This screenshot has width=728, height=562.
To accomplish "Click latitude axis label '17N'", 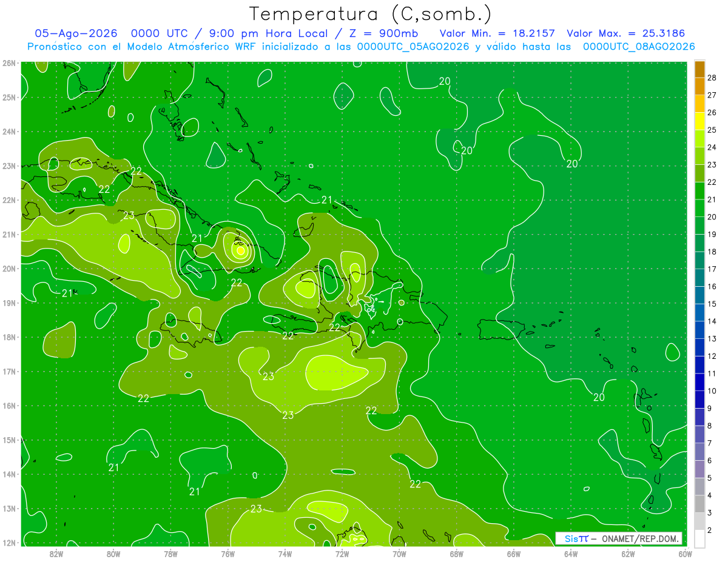I will point(9,371).
